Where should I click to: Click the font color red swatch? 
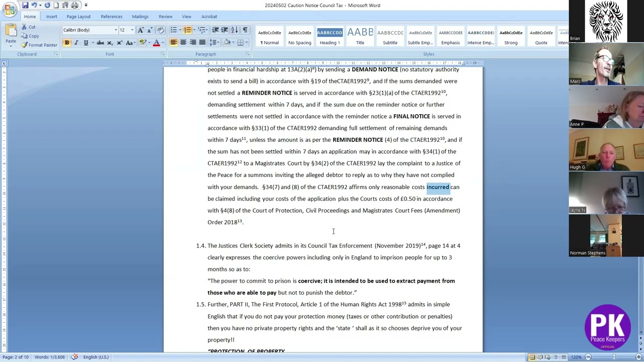[156, 43]
